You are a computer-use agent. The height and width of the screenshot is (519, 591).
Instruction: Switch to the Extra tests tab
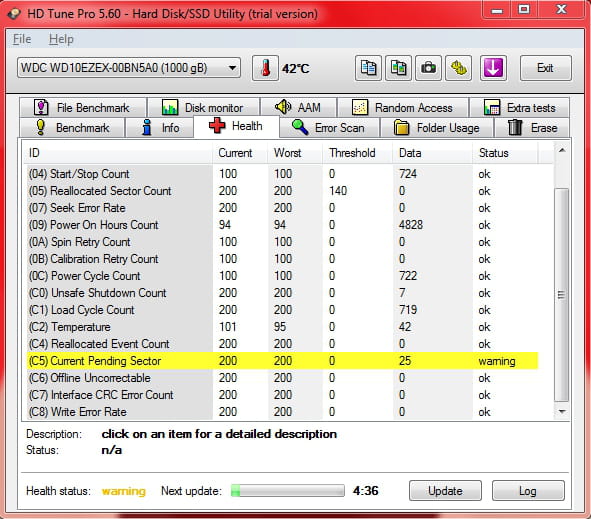click(519, 108)
